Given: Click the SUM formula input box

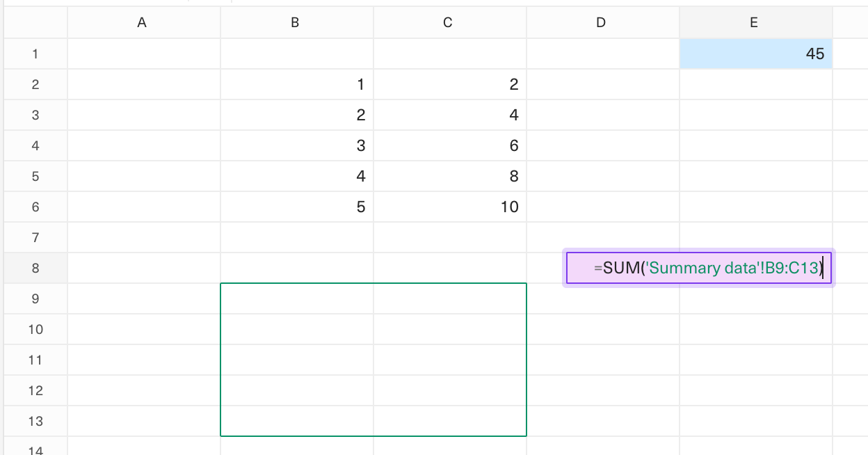Looking at the screenshot, I should coord(699,268).
